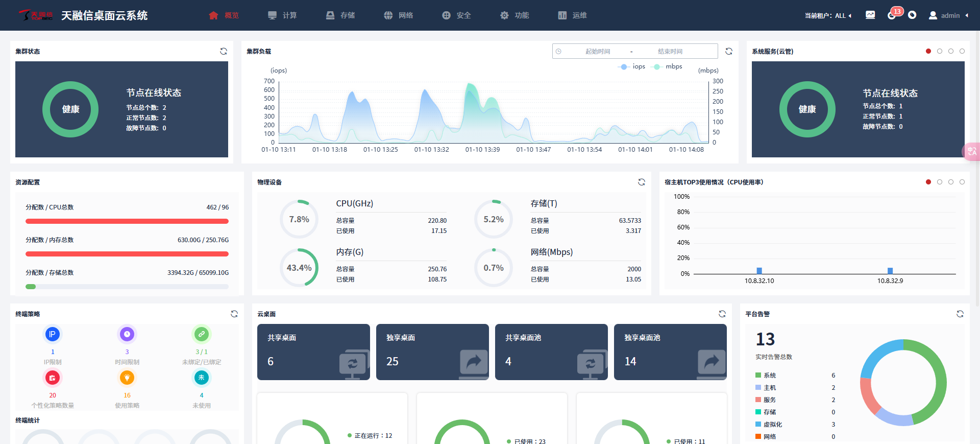Open alert notifications with badge 13
980x444 pixels.
click(x=892, y=15)
